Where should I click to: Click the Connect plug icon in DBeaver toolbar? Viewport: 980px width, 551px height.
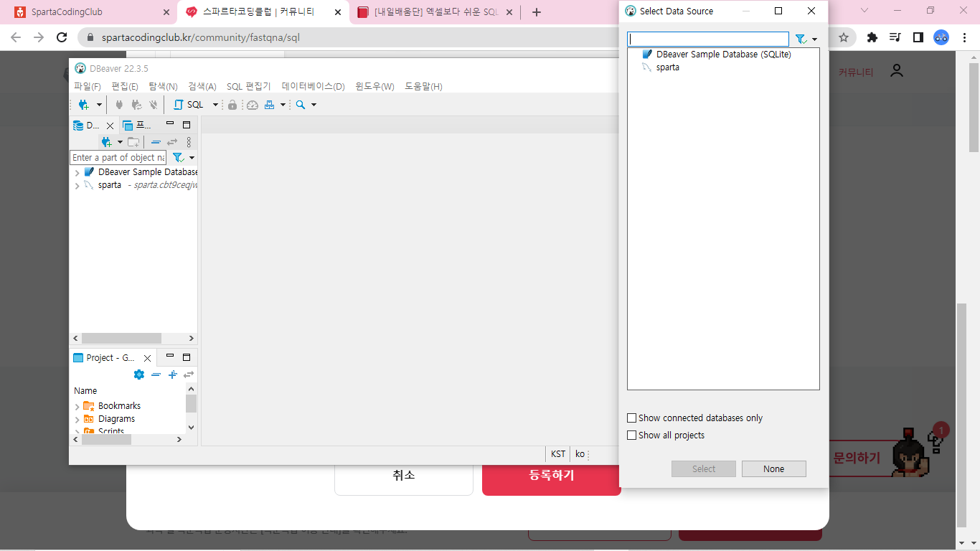(x=119, y=105)
